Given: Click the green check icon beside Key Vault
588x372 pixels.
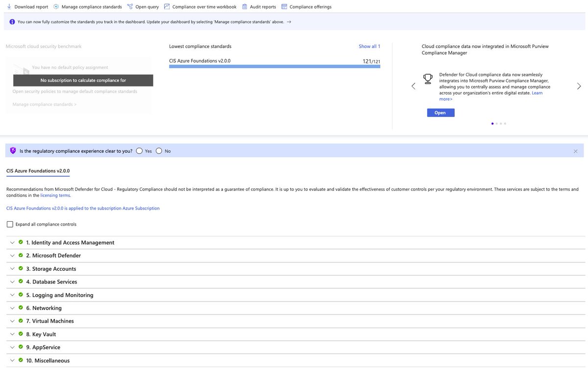Looking at the screenshot, I should click(x=21, y=334).
